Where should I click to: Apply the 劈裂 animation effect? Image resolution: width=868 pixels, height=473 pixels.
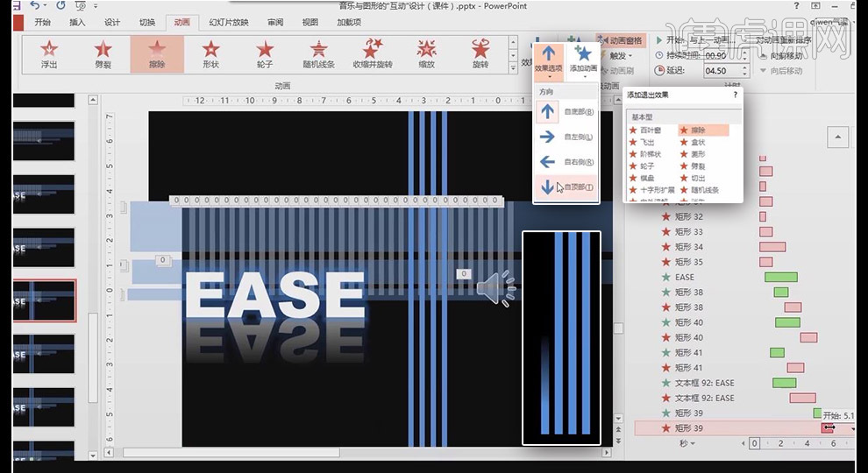[x=103, y=54]
